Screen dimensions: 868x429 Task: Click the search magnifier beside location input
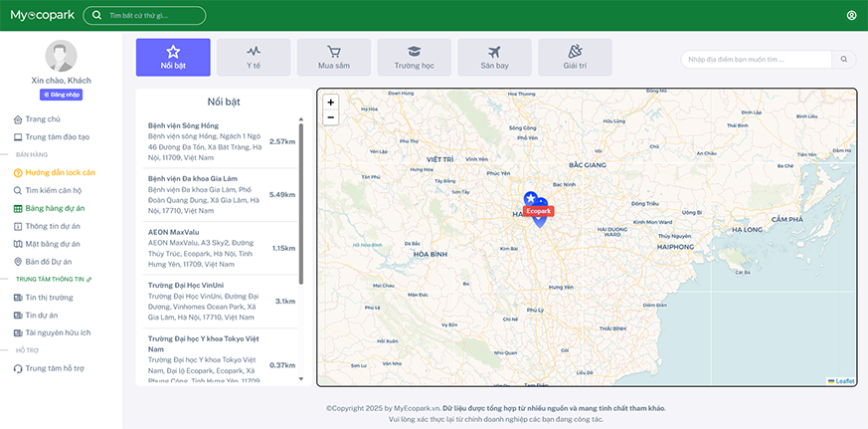[844, 60]
